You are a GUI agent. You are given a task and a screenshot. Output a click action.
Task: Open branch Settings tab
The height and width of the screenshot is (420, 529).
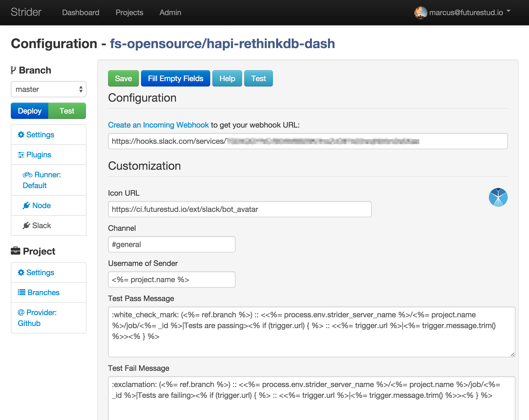coord(49,135)
